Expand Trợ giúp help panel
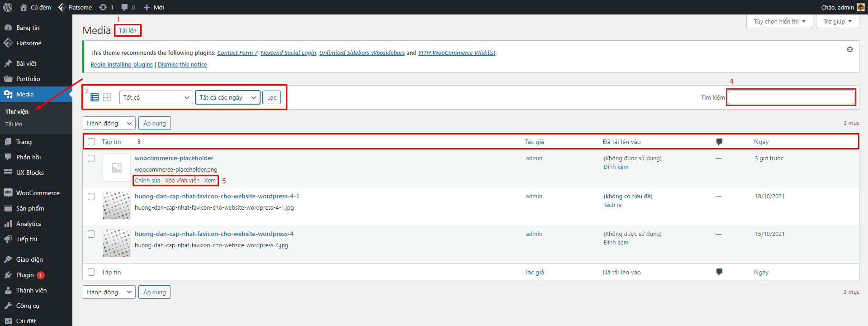Viewport: 868px width, 326px height. pos(837,21)
